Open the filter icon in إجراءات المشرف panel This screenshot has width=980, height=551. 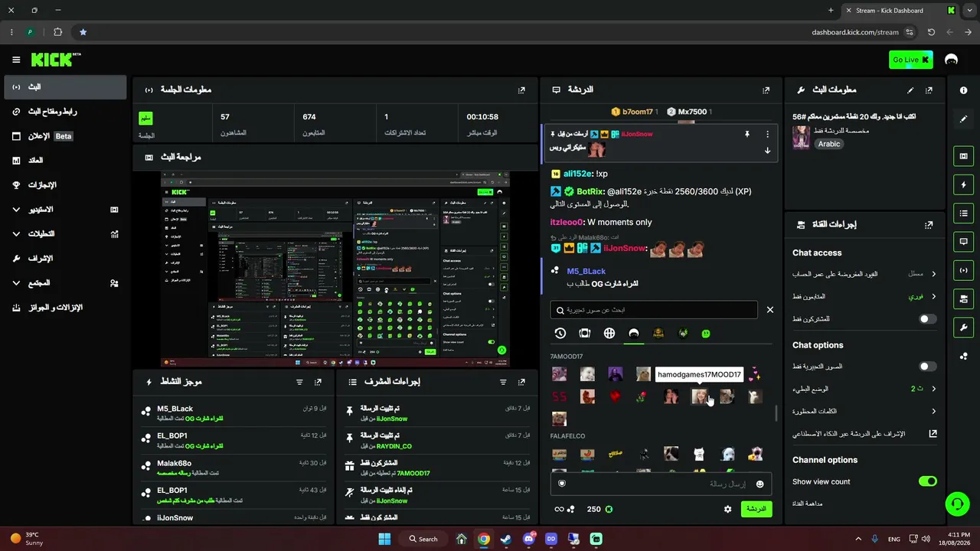[503, 382]
